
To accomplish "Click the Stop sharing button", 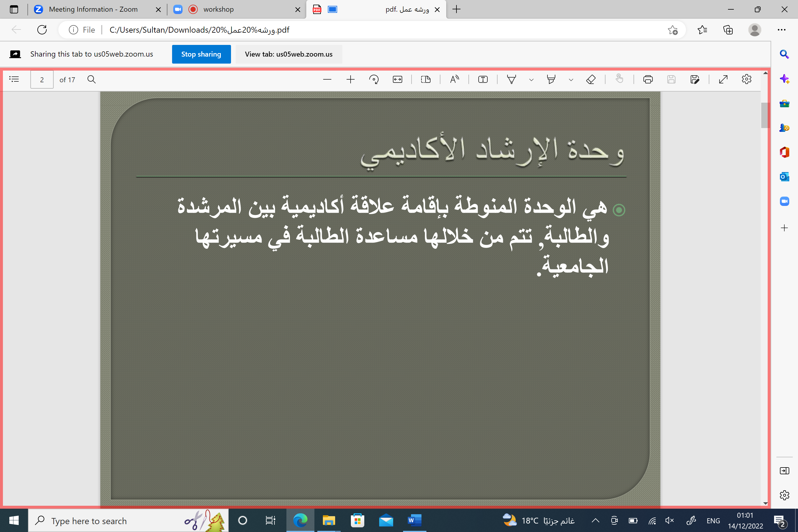I will coord(201,54).
